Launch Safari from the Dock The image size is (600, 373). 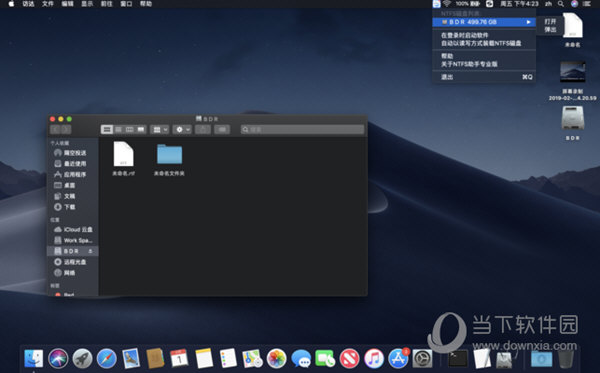tap(106, 359)
